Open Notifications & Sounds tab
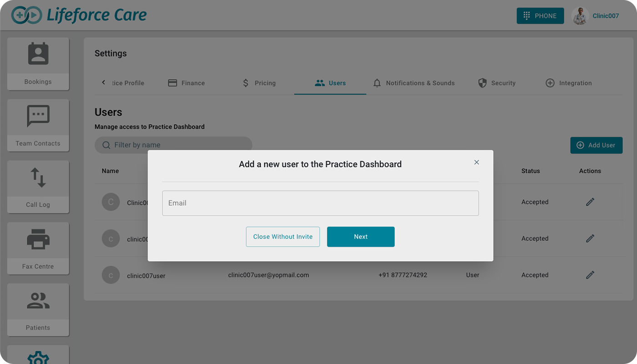This screenshot has height=364, width=637. click(414, 83)
